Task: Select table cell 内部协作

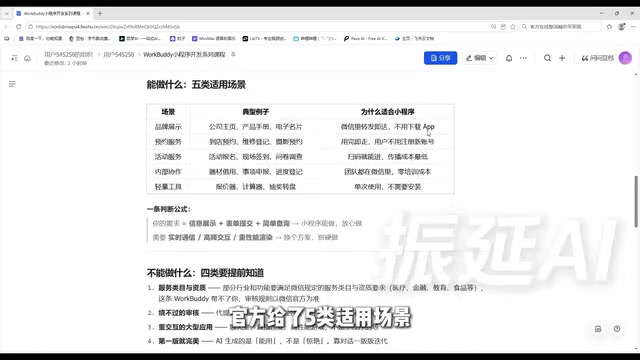Action: click(x=168, y=172)
